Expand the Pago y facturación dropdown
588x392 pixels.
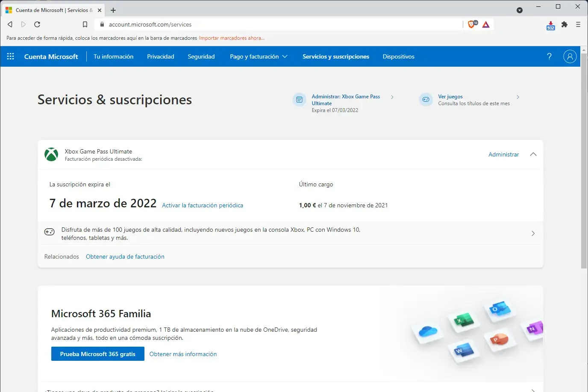click(259, 56)
